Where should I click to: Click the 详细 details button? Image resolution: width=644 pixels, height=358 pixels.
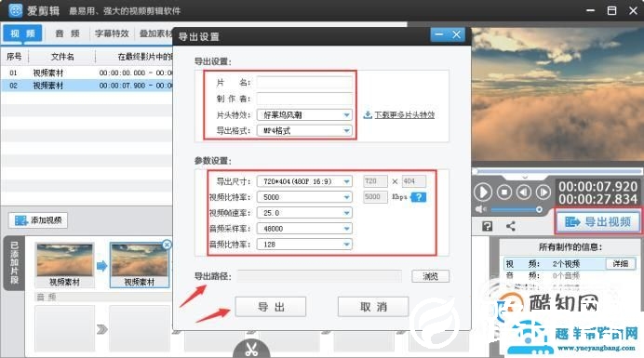point(621,263)
